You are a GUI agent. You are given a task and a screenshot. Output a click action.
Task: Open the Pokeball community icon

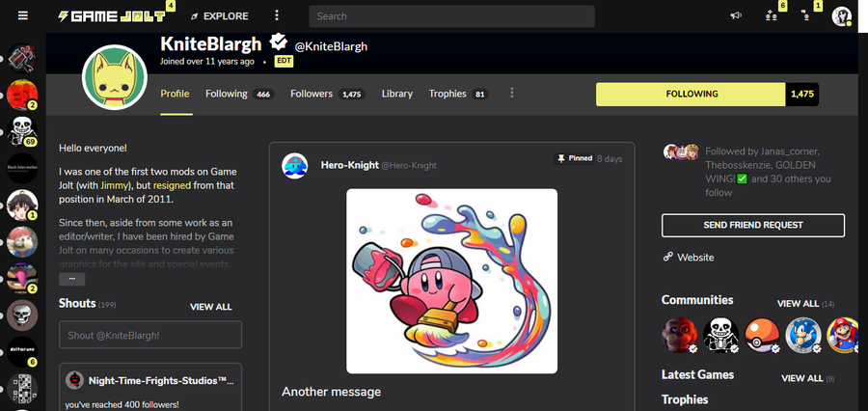click(762, 335)
